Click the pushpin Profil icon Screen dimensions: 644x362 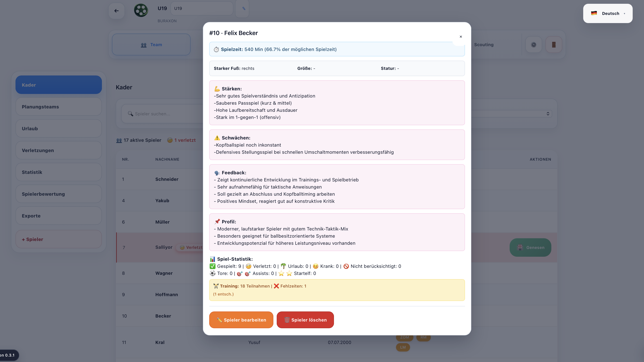click(217, 222)
